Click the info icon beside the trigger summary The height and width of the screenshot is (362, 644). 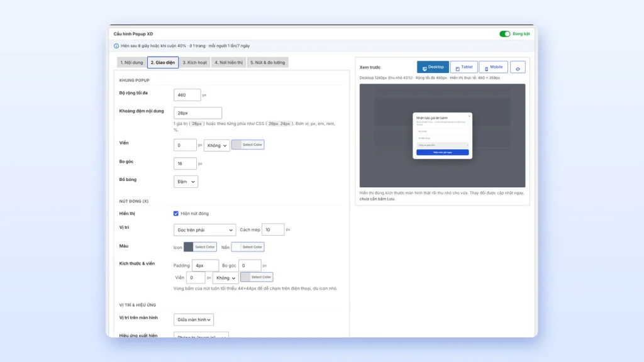click(116, 46)
